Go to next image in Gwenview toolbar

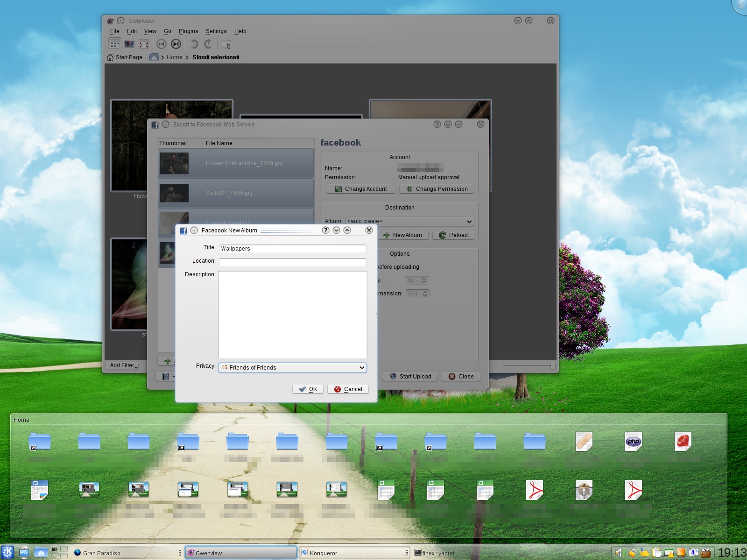pyautogui.click(x=176, y=44)
